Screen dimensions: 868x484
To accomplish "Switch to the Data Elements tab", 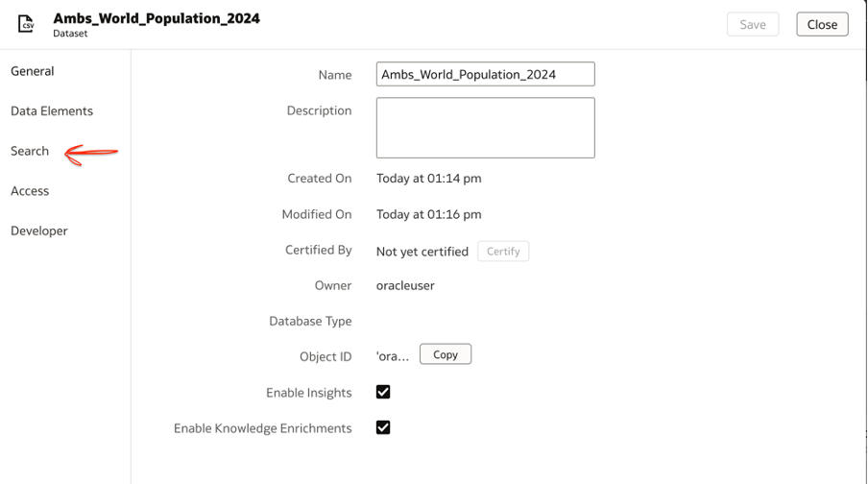I will (x=52, y=110).
